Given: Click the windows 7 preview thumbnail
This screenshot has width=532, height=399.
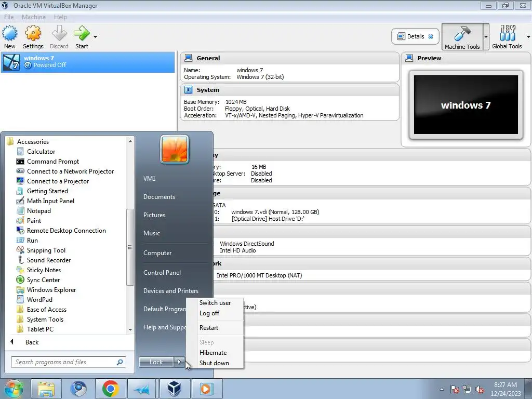Looking at the screenshot, I should (466, 105).
